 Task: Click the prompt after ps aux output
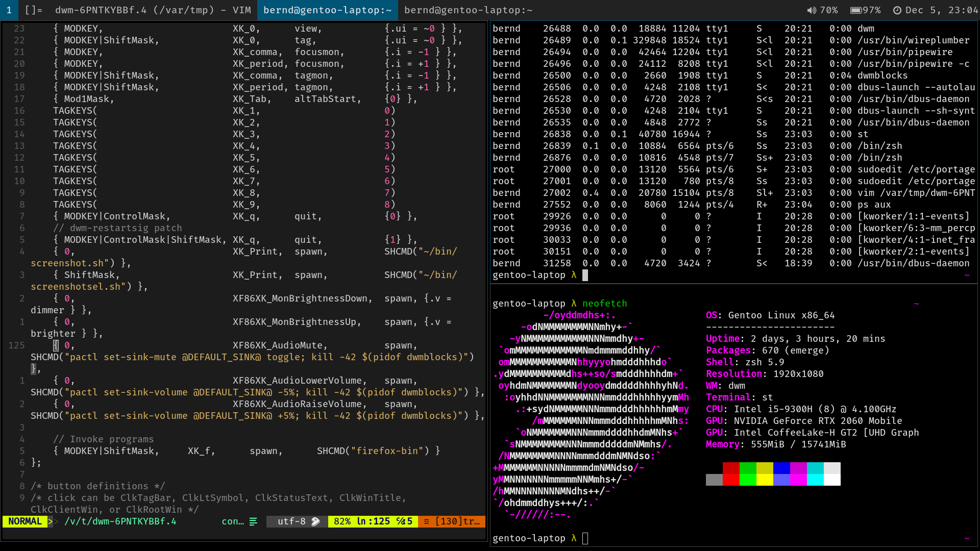coord(585,275)
